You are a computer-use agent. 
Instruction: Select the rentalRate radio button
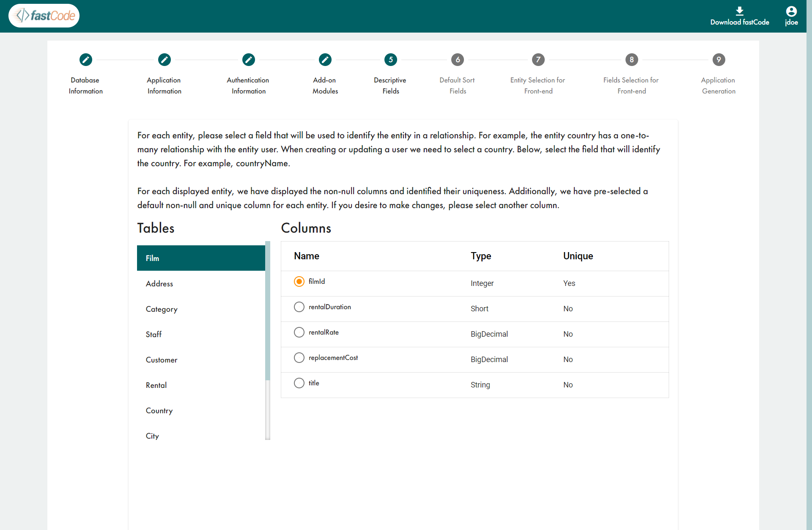(299, 332)
